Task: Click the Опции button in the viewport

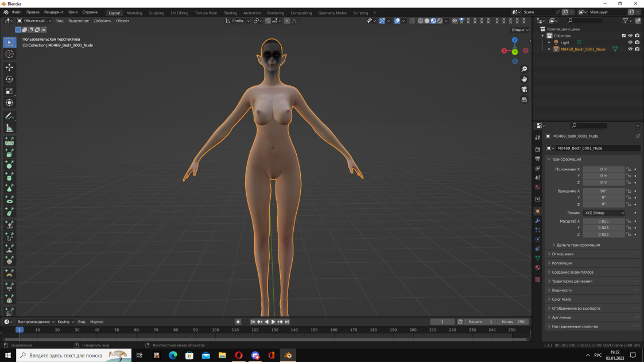Action: tap(518, 30)
